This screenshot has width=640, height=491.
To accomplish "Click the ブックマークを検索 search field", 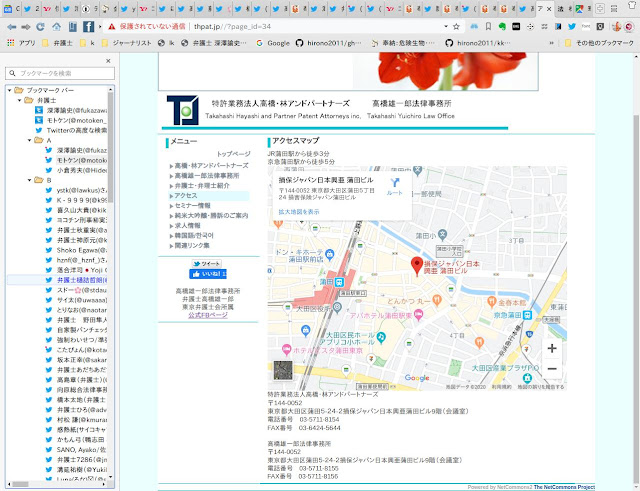I will point(60,73).
